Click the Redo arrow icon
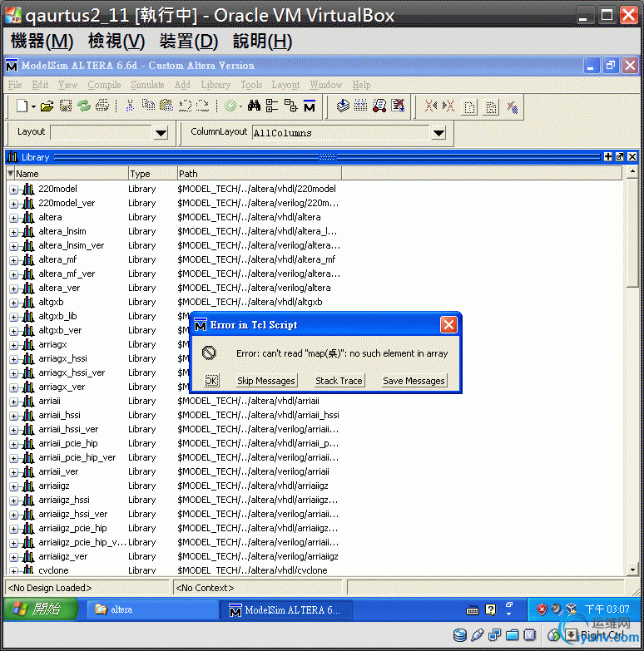Image resolution: width=644 pixels, height=651 pixels. 203,106
